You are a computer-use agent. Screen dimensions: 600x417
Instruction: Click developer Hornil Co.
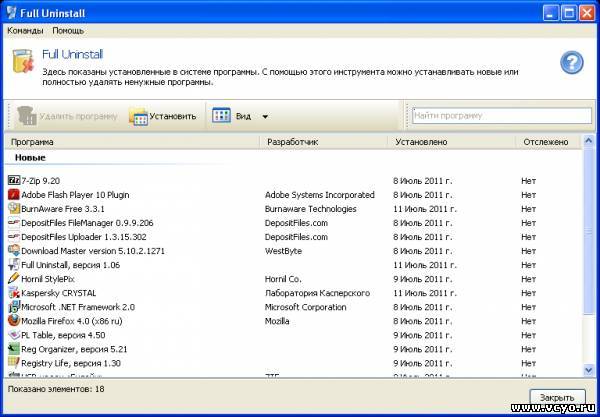click(283, 279)
